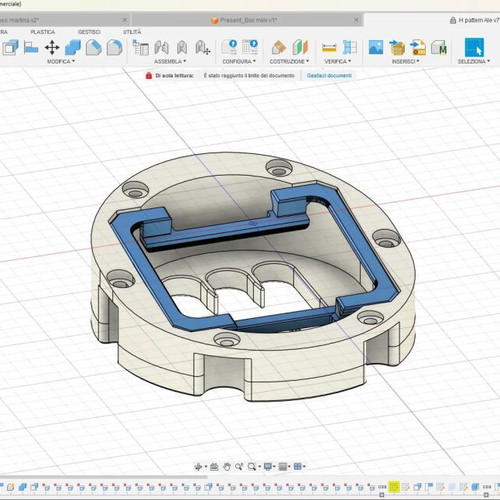Viewport: 500px width, 500px height.
Task: Click the Offset plane icon in COSTRUZIONE
Action: point(279,47)
